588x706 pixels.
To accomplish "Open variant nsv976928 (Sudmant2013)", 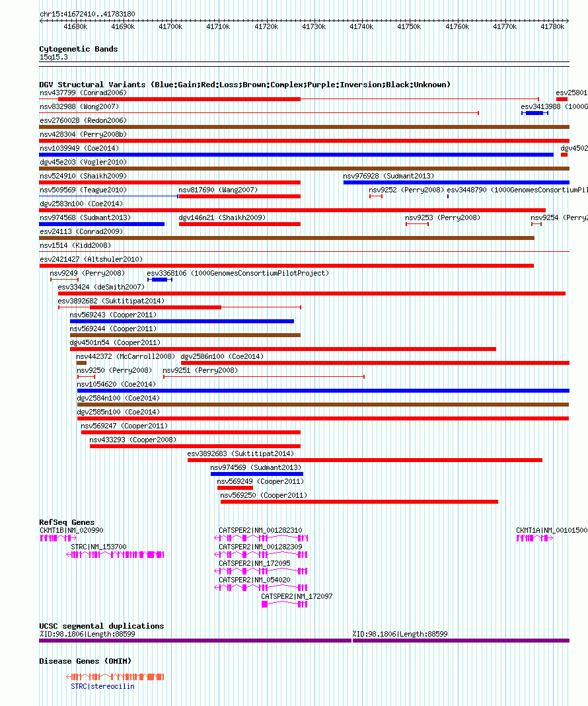I will [388, 176].
